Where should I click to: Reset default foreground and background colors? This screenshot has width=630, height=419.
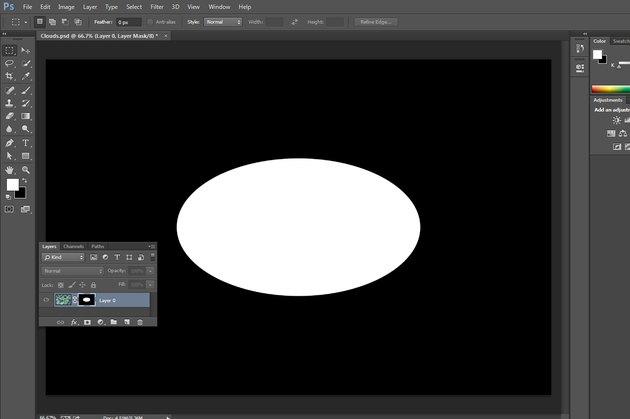pos(8,197)
